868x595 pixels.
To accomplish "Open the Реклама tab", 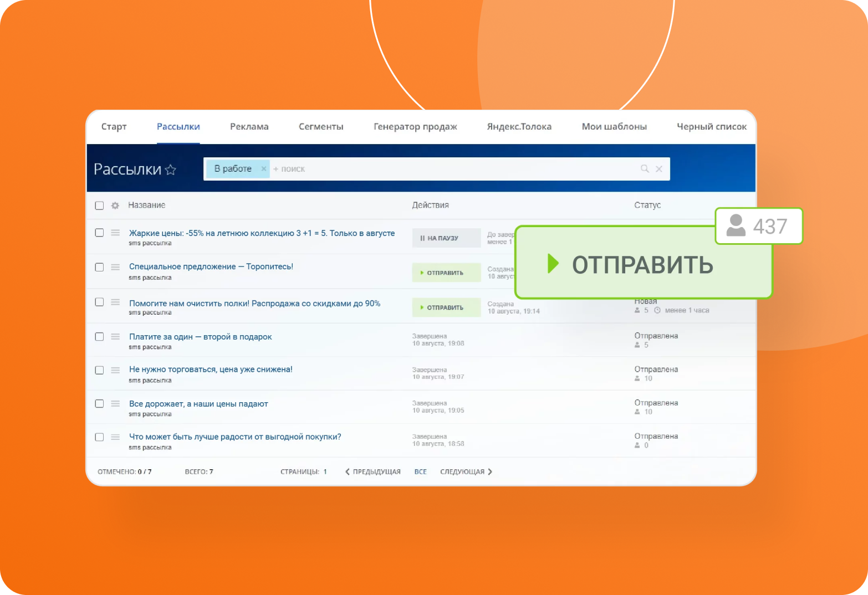I will click(249, 127).
